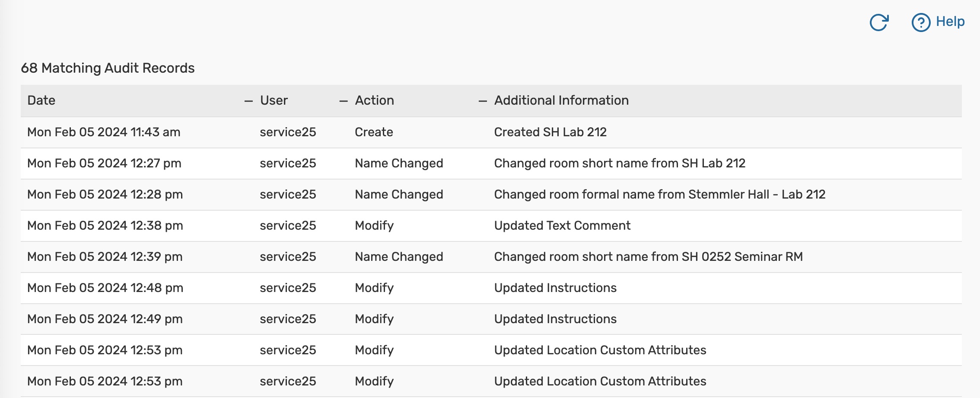980x398 pixels.
Task: Click the '68 Matching Audit Records' heading
Action: pyautogui.click(x=108, y=68)
